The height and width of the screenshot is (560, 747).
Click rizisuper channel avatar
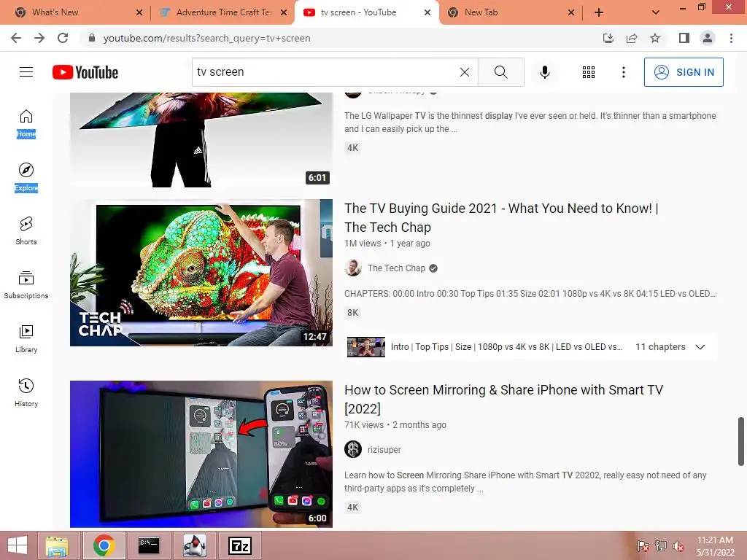(353, 449)
